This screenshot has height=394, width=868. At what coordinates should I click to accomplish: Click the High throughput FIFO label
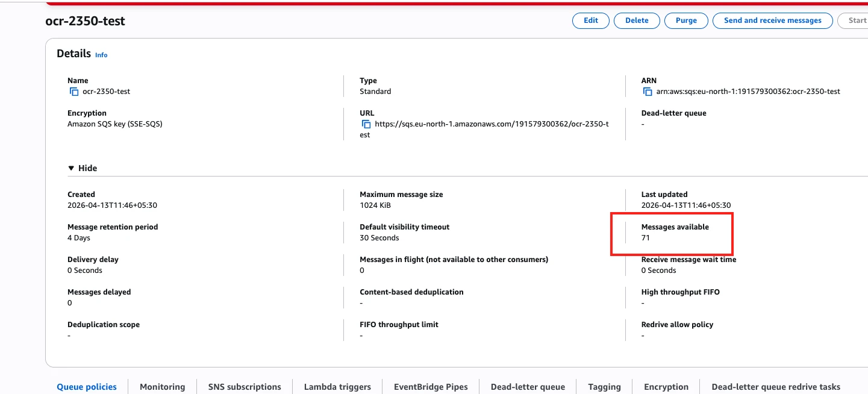click(681, 292)
